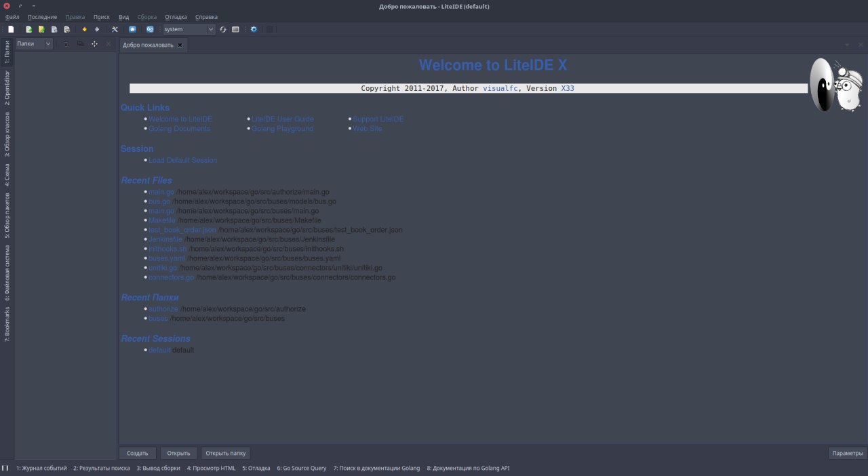Open the system environment combo box
The image size is (868, 476).
click(188, 29)
